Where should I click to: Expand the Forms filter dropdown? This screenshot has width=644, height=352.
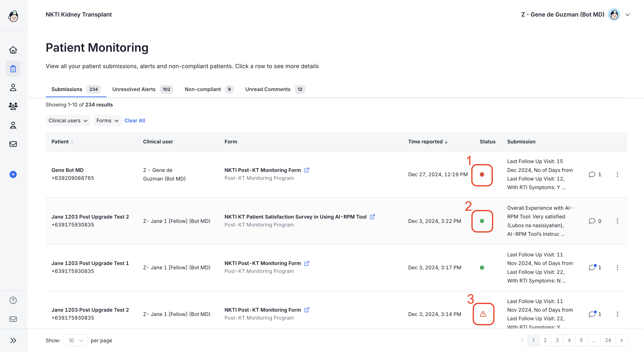(x=107, y=121)
